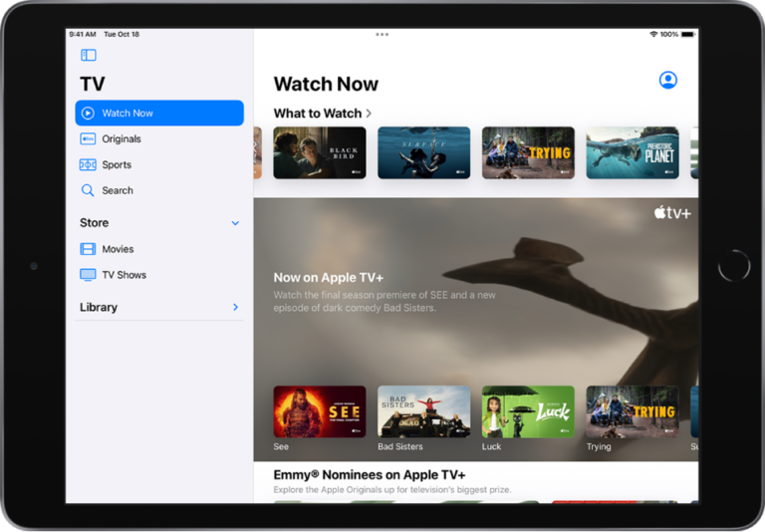This screenshot has height=532, width=765.
Task: Tap the TV sidebar title
Action: coord(93,84)
